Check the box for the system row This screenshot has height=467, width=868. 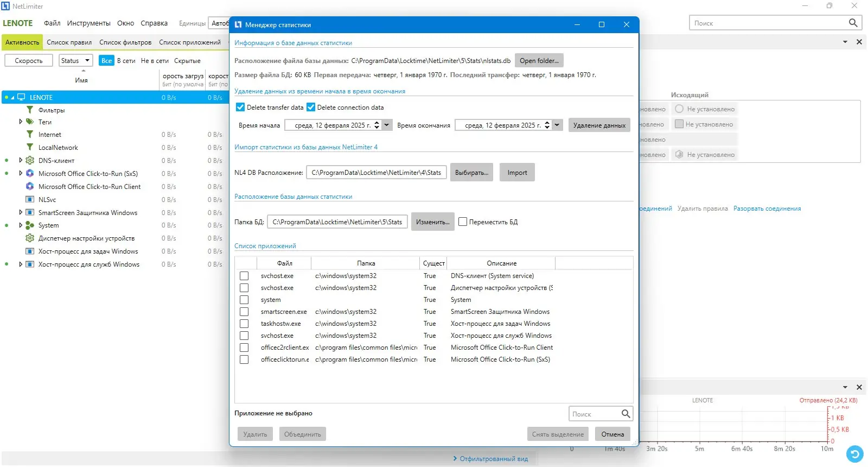point(244,300)
